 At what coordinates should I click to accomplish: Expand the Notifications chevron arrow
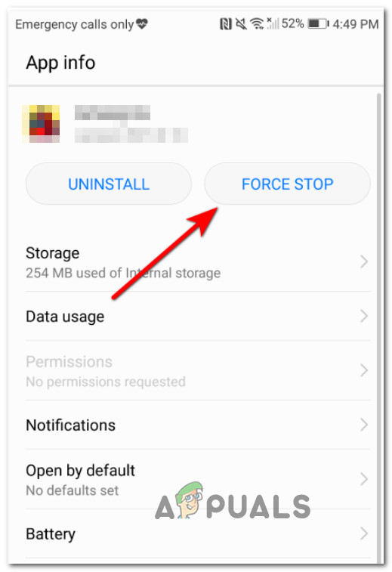(363, 425)
